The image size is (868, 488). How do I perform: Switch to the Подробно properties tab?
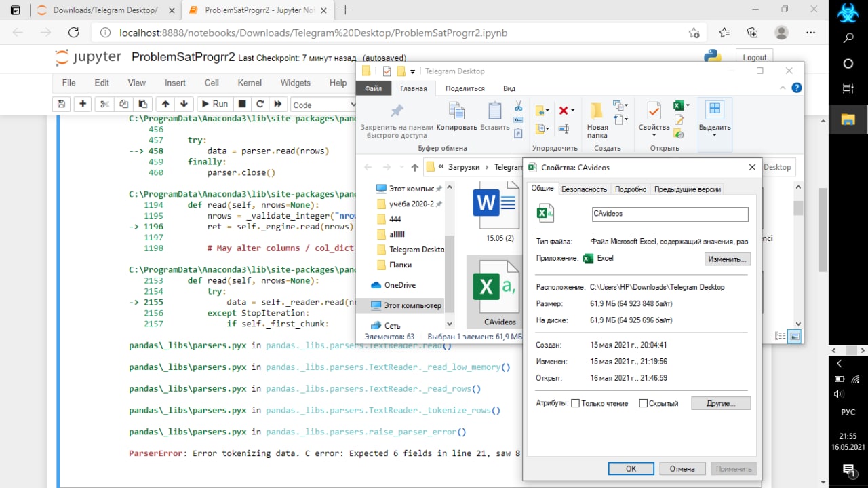pyautogui.click(x=631, y=189)
